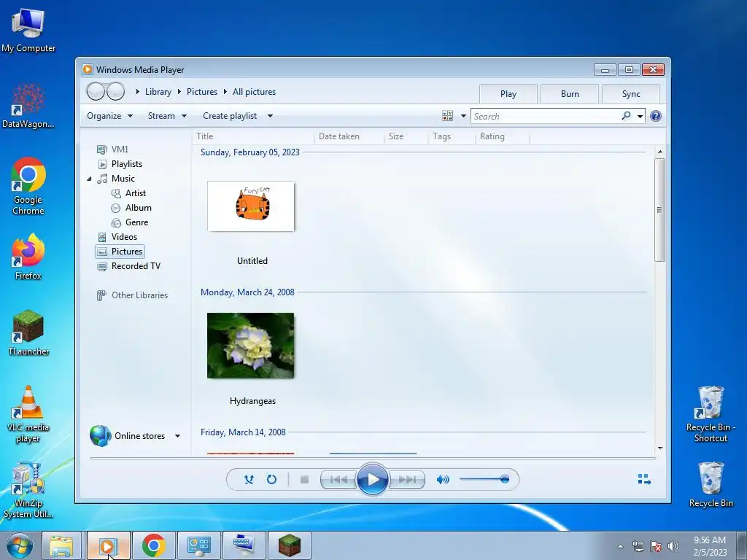Screen dimensions: 747x560
Task: Sort by the Date taken column
Action: pyautogui.click(x=349, y=136)
